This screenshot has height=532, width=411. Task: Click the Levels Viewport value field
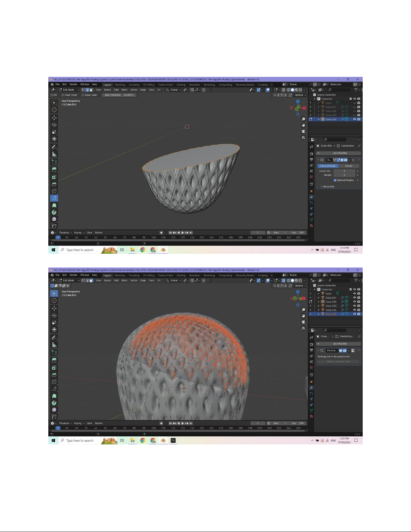[344, 171]
